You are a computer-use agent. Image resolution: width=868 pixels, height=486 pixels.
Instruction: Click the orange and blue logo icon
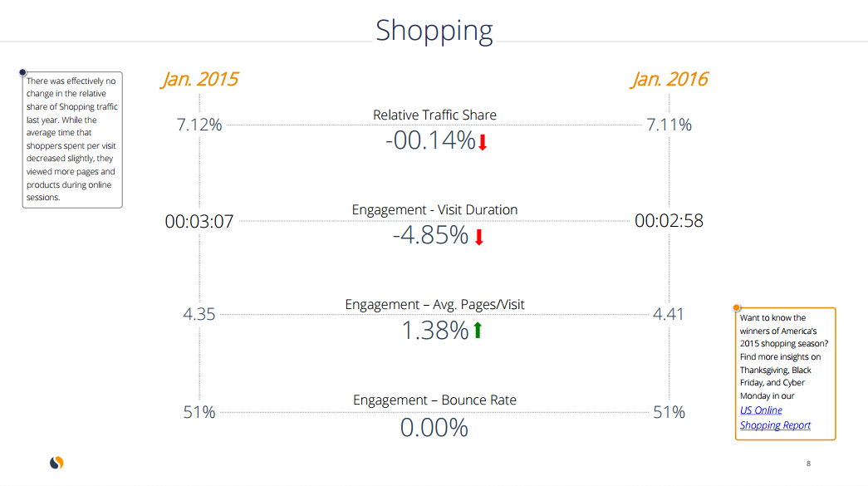(56, 463)
